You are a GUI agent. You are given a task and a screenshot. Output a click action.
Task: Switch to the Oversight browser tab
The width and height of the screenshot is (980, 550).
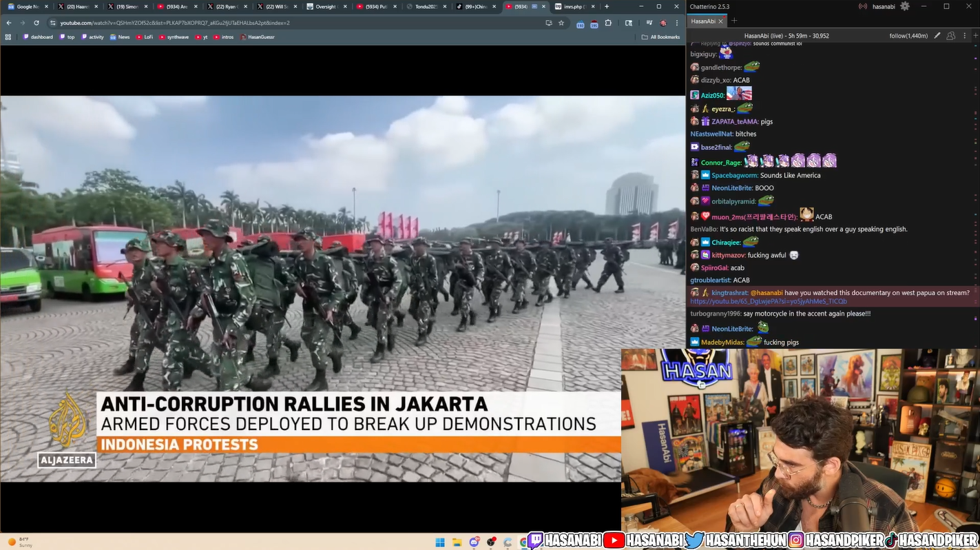click(x=324, y=6)
